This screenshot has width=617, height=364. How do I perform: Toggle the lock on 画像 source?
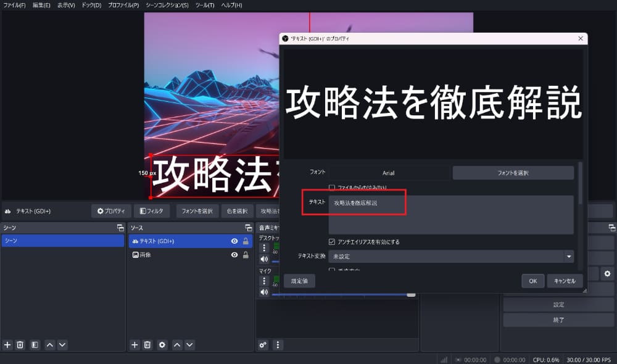[246, 255]
